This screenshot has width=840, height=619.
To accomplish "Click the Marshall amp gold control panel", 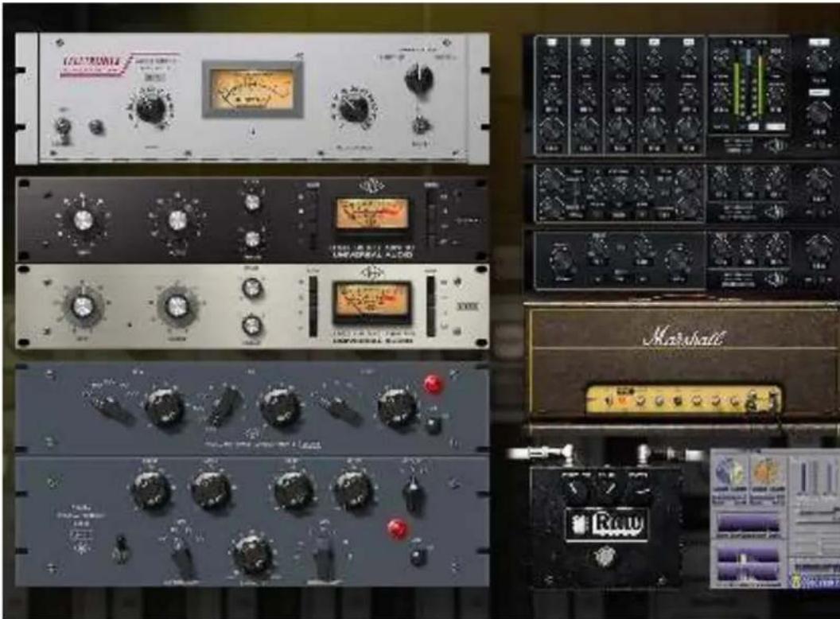I will pyautogui.click(x=683, y=399).
